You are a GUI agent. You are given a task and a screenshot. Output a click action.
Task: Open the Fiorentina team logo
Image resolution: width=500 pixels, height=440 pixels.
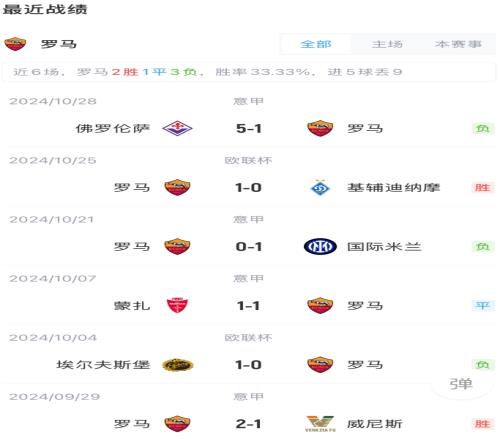177,128
